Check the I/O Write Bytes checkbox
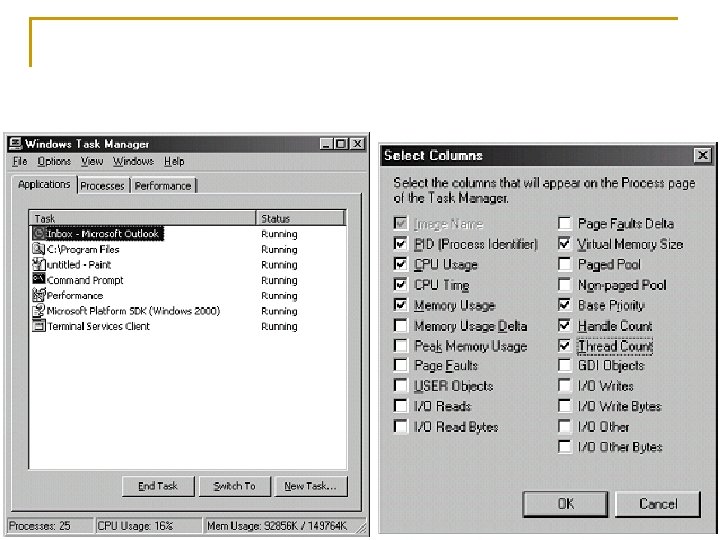720x540 pixels. click(565, 405)
